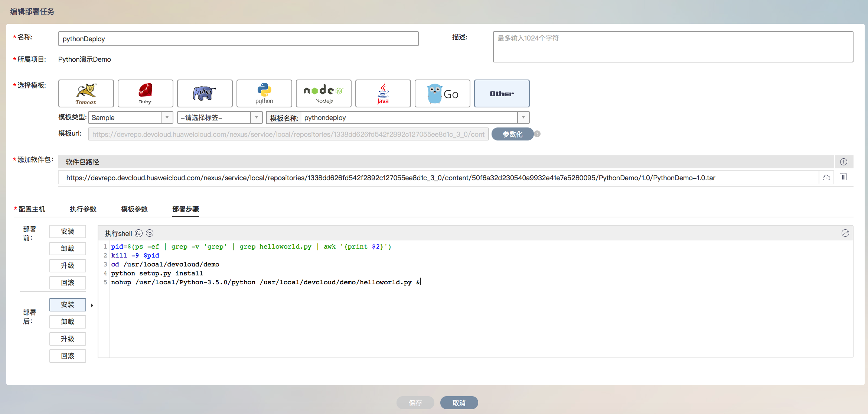Image resolution: width=868 pixels, height=414 pixels.
Task: Click the 名称 pythonDeploy input field
Action: click(238, 39)
